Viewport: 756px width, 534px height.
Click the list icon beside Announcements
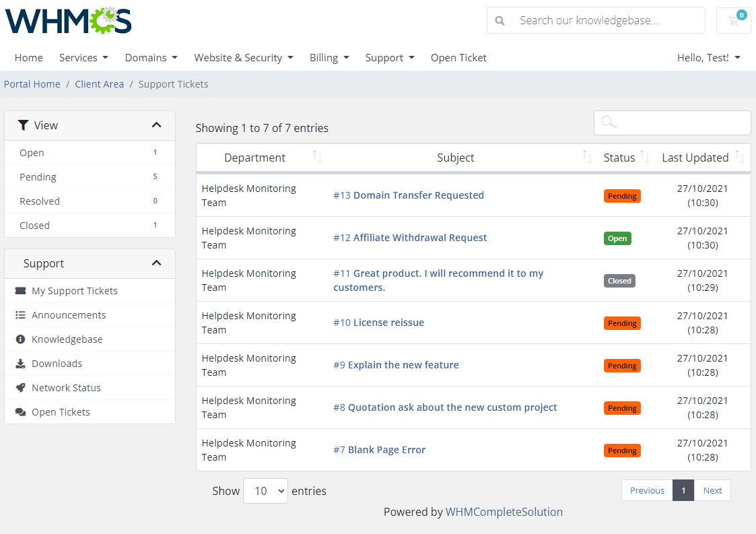pyautogui.click(x=20, y=315)
